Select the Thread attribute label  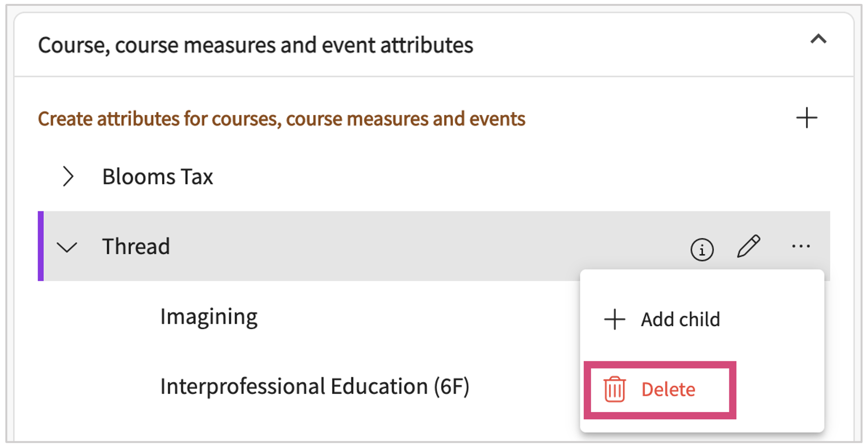136,246
